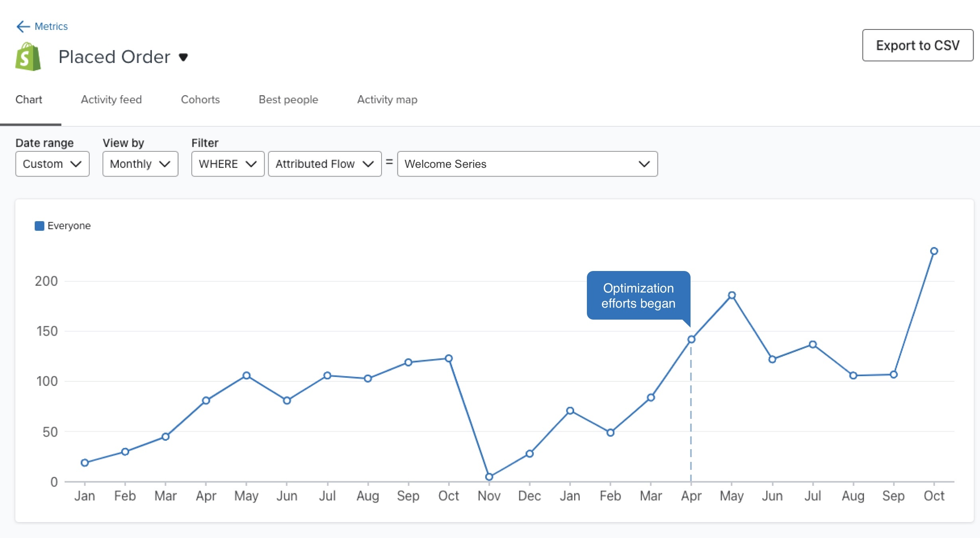This screenshot has height=538, width=980.
Task: Open the Metrics link
Action: (x=51, y=26)
